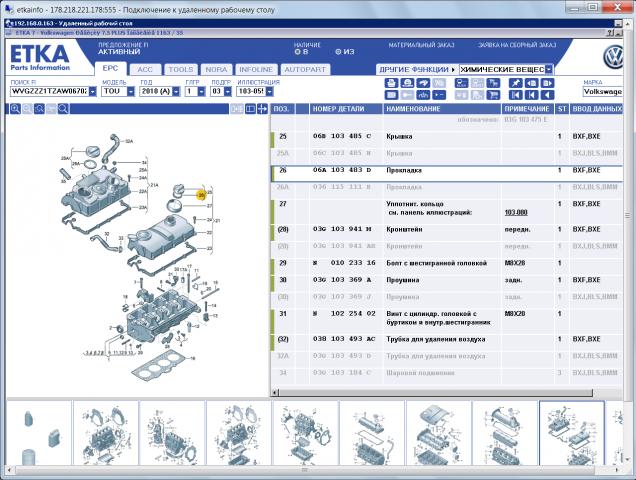Click the НОМЕР ДЕТАЛИ column header
Viewport: 636px width, 480px height.
pos(346,109)
